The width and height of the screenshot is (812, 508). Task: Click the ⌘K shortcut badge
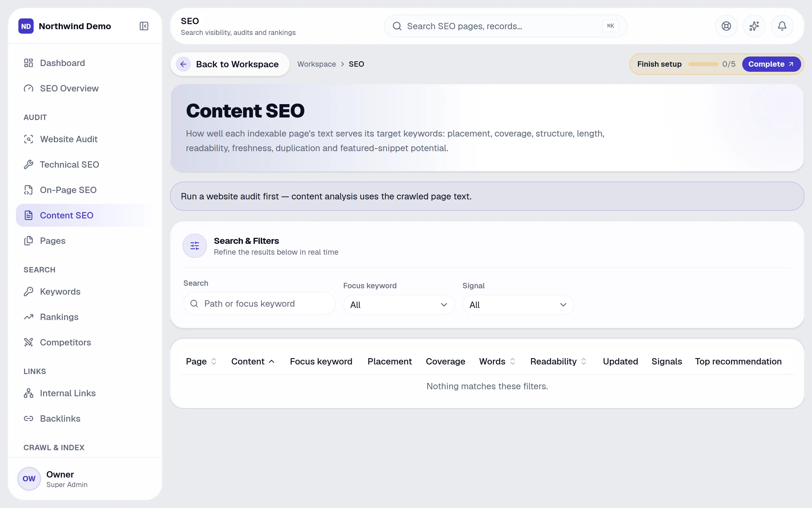tap(611, 26)
